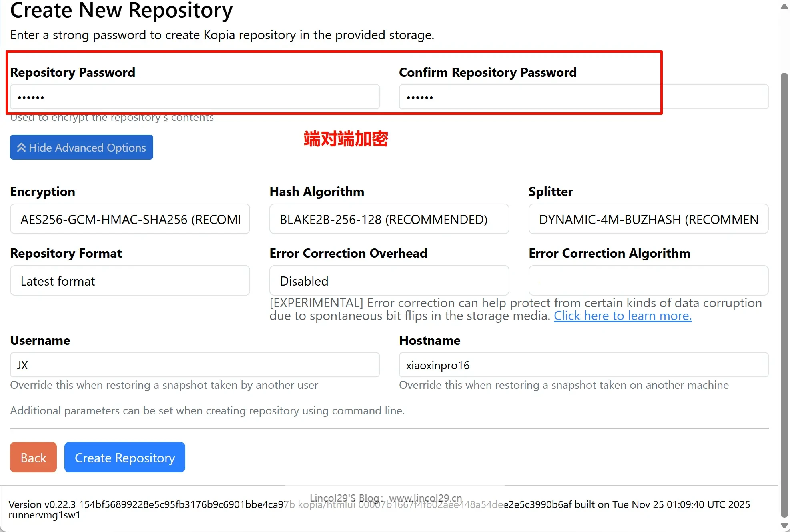The width and height of the screenshot is (790, 532).
Task: Open the Encryption algorithm dropdown
Action: click(130, 219)
